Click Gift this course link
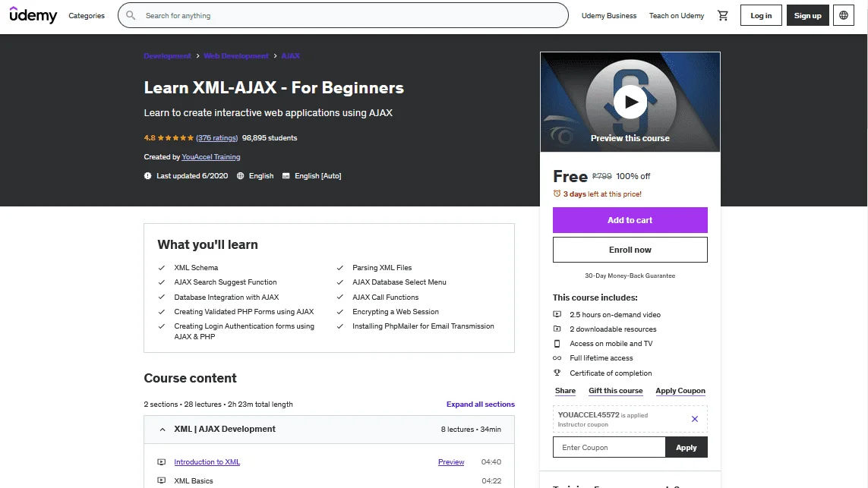Image resolution: width=868 pixels, height=488 pixels. 616,391
